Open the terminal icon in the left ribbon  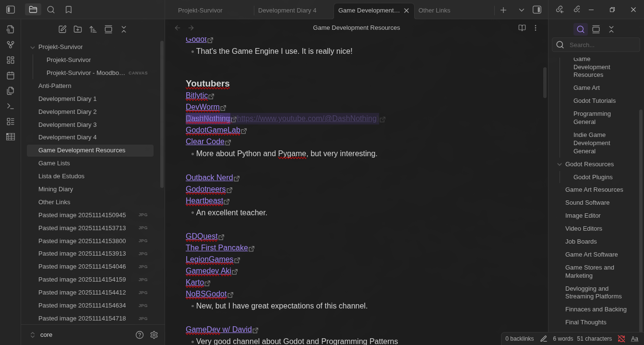11,106
